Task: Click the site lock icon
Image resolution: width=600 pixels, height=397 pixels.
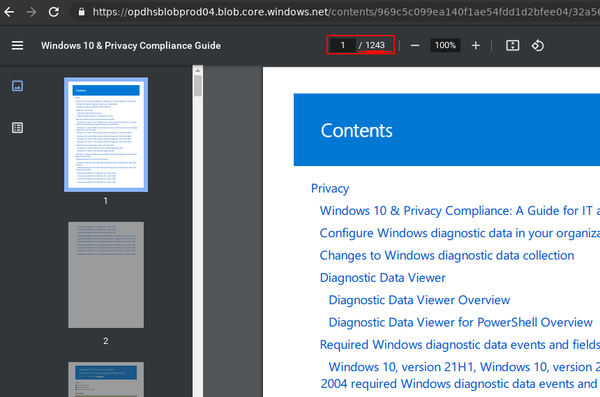Action: click(81, 12)
